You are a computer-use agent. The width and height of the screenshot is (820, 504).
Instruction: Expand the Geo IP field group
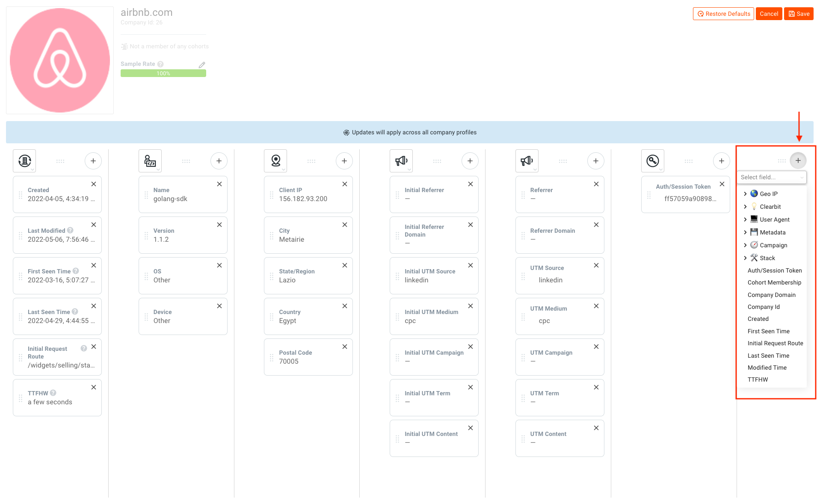(x=746, y=193)
